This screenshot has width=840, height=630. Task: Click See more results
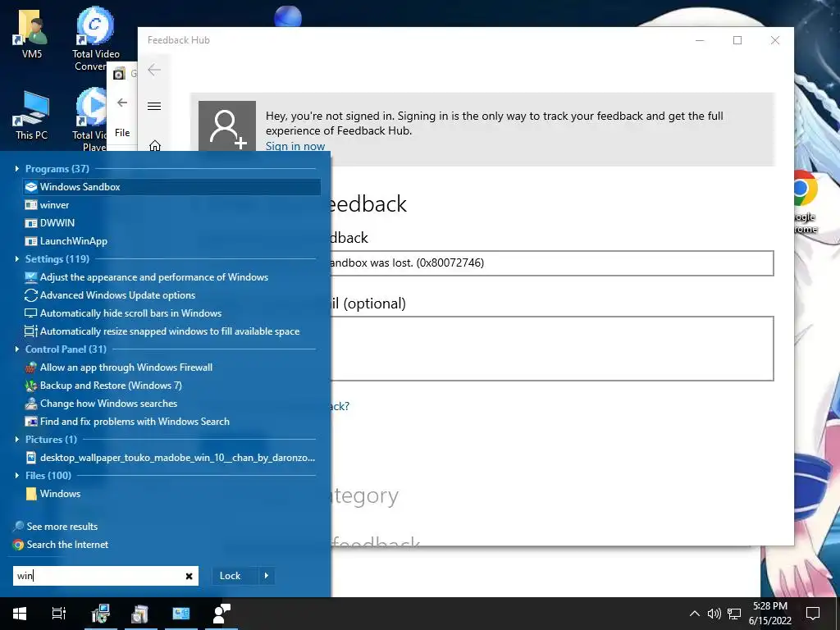pyautogui.click(x=55, y=527)
